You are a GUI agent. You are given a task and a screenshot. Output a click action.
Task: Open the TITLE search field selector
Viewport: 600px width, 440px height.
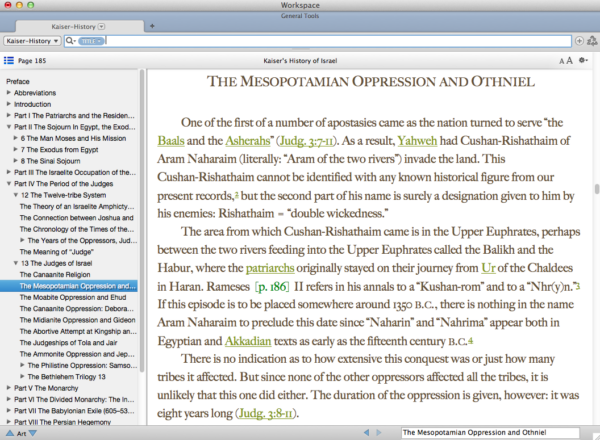click(x=91, y=41)
